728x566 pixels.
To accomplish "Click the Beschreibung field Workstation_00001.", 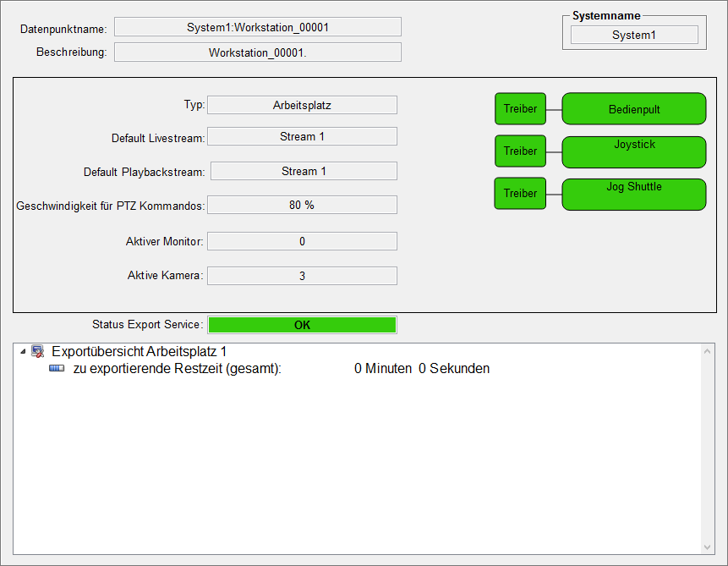I will coord(258,52).
